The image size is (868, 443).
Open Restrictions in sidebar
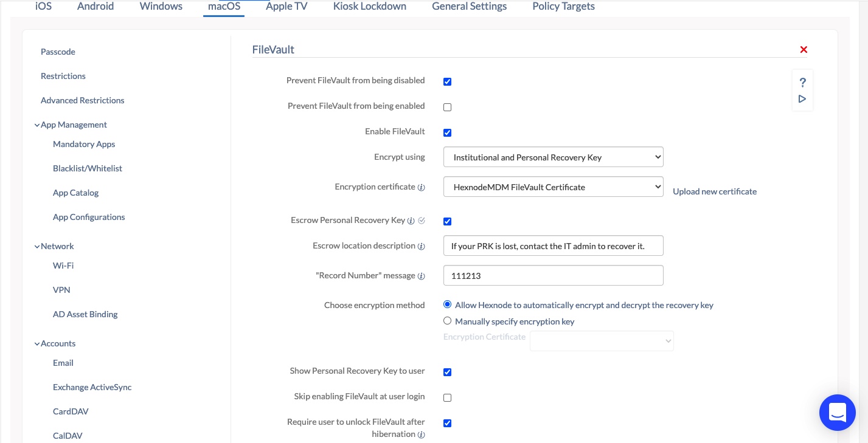click(x=63, y=76)
